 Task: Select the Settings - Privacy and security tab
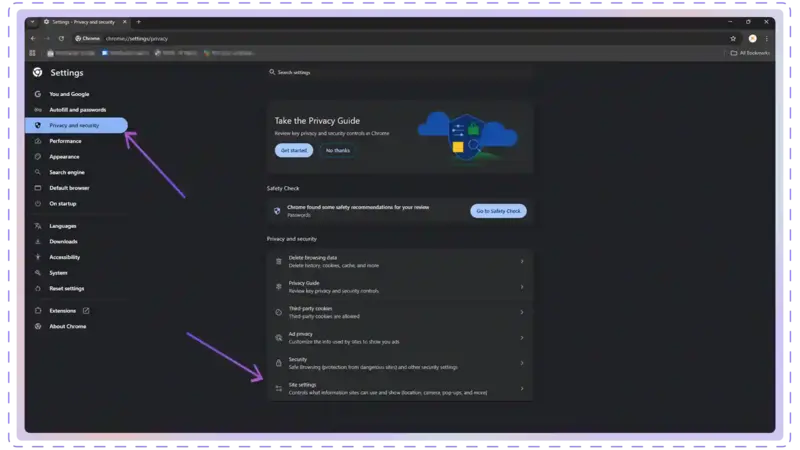(84, 22)
